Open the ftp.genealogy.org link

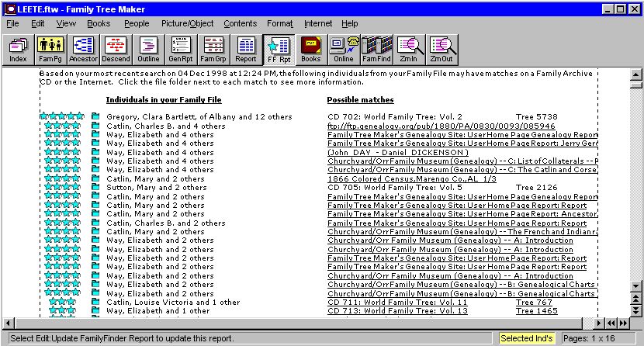(x=441, y=126)
